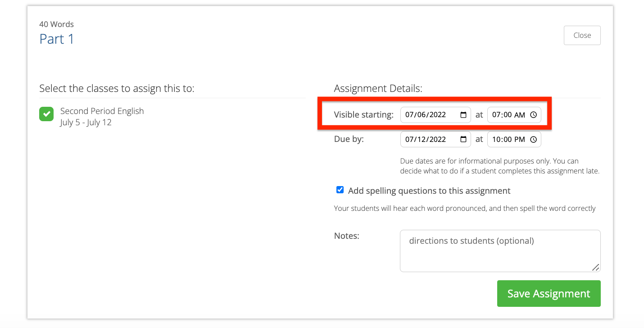Click inside the Notes directions field
Viewport: 644px width, 328px height.
tap(500, 251)
